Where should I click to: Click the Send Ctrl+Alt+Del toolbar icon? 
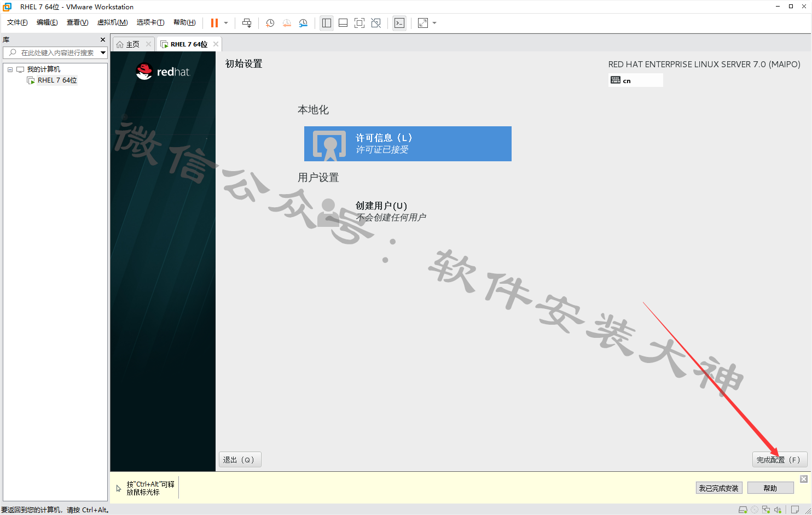click(x=247, y=23)
